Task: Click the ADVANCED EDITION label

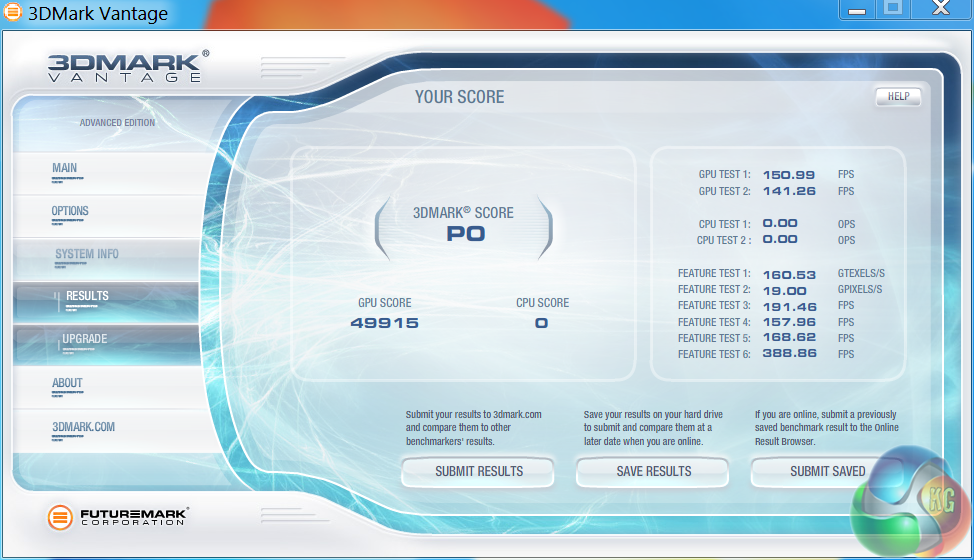Action: tap(117, 123)
